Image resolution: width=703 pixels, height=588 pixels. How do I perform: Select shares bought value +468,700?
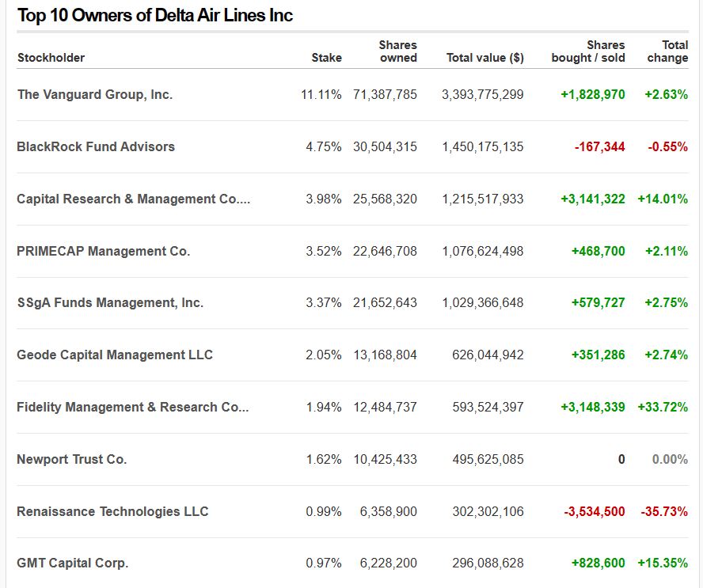[x=598, y=251]
